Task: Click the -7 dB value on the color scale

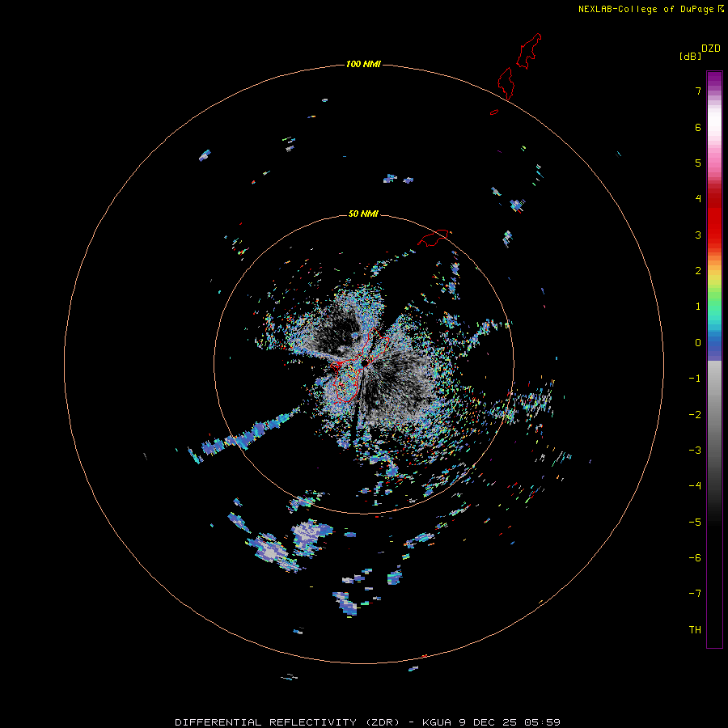Action: click(695, 594)
